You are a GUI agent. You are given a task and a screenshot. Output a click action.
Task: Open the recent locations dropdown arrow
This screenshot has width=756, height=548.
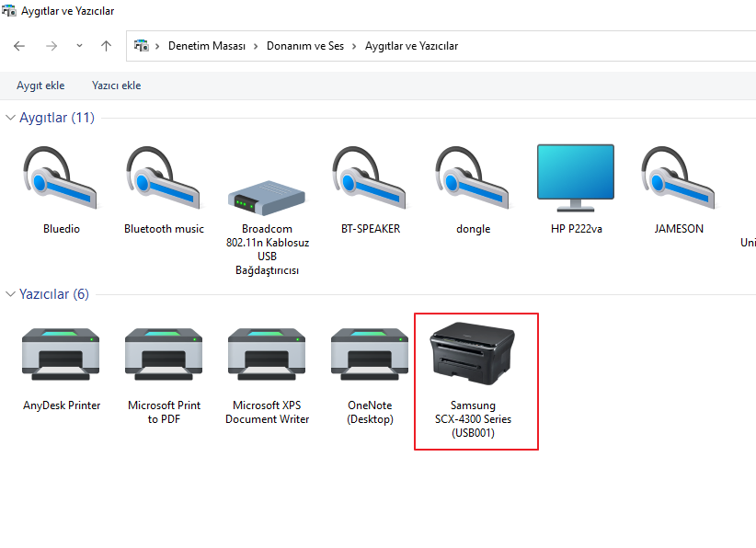[x=79, y=46]
